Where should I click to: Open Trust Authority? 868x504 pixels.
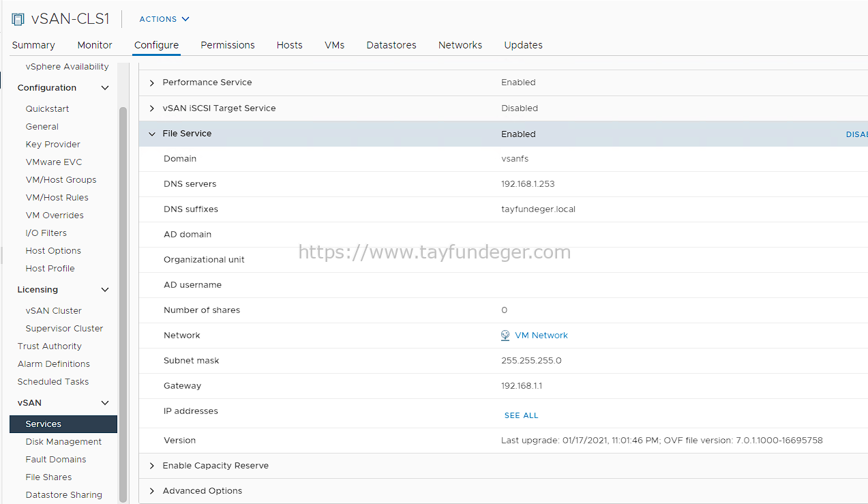(49, 346)
